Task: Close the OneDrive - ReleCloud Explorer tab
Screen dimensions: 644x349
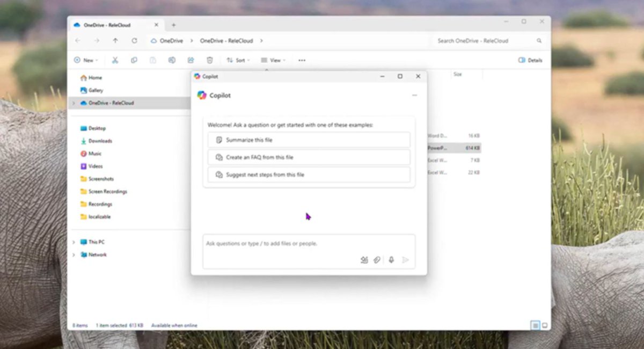Action: [157, 25]
